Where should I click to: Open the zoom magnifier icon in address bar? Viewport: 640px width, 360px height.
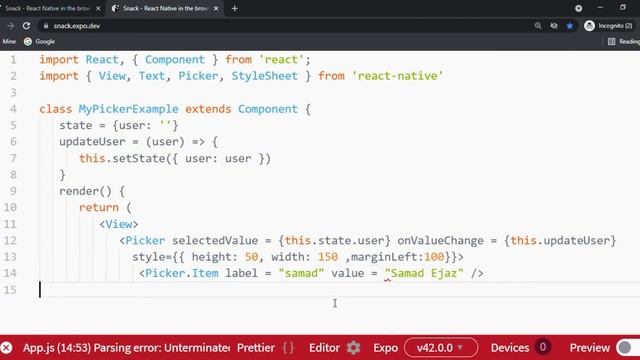click(538, 26)
